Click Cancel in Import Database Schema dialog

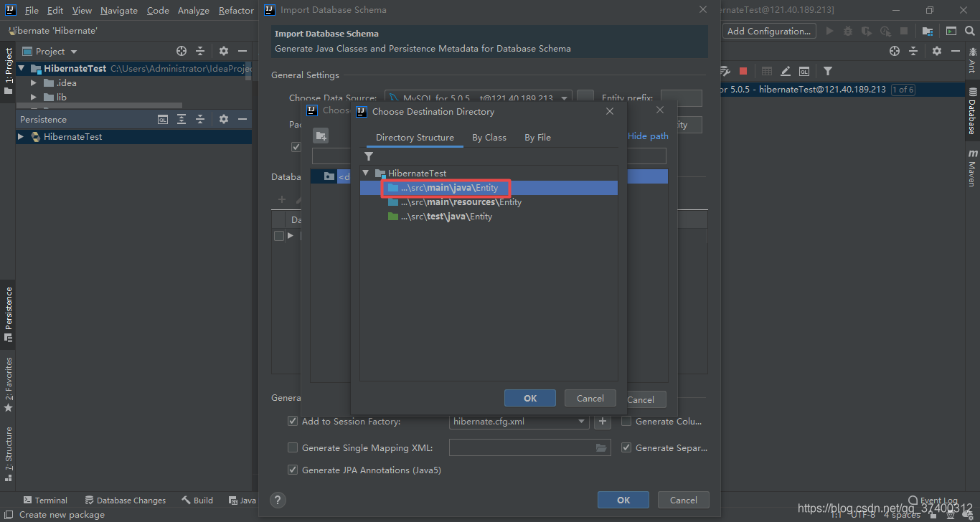(x=684, y=500)
